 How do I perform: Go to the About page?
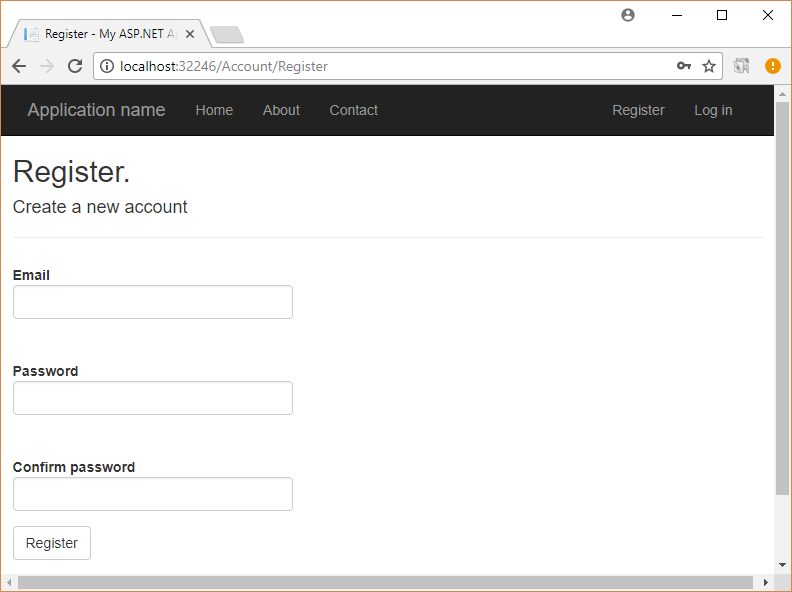tap(281, 110)
